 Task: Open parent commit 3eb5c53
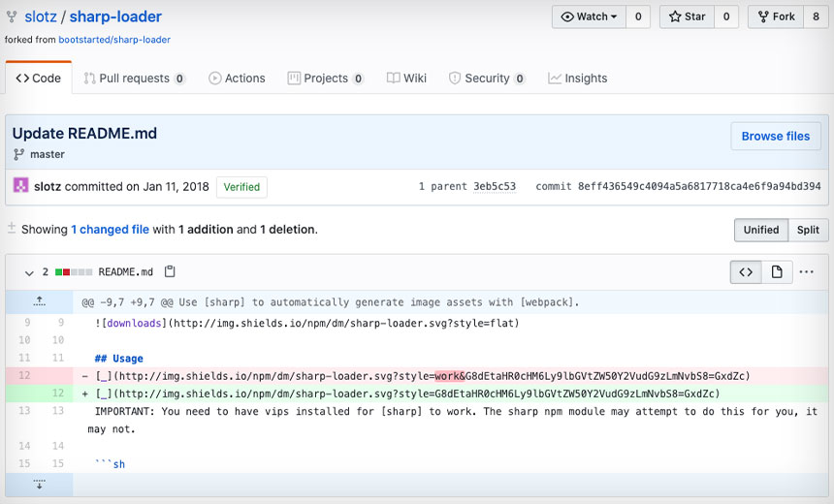pyautogui.click(x=495, y=187)
